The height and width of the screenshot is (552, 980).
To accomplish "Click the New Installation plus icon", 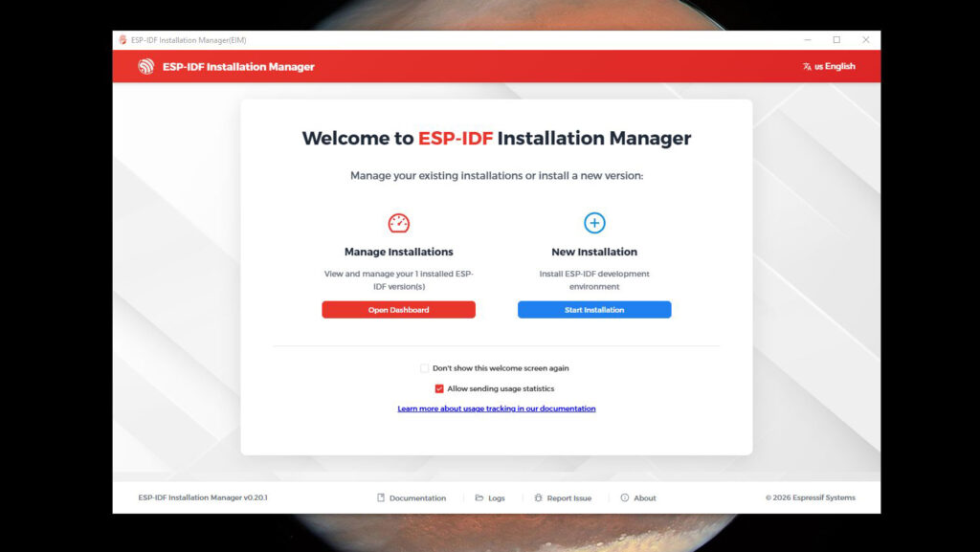I will pos(594,223).
